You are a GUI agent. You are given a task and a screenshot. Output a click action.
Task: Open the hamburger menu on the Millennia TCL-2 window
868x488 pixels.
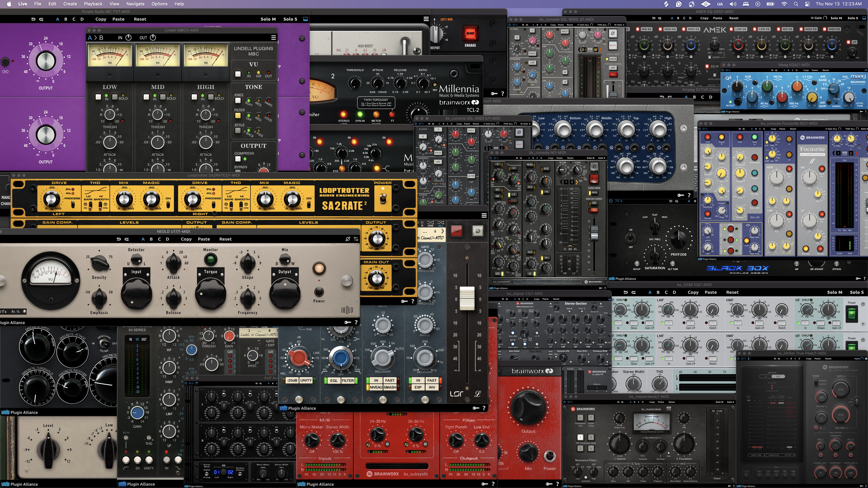click(x=426, y=18)
